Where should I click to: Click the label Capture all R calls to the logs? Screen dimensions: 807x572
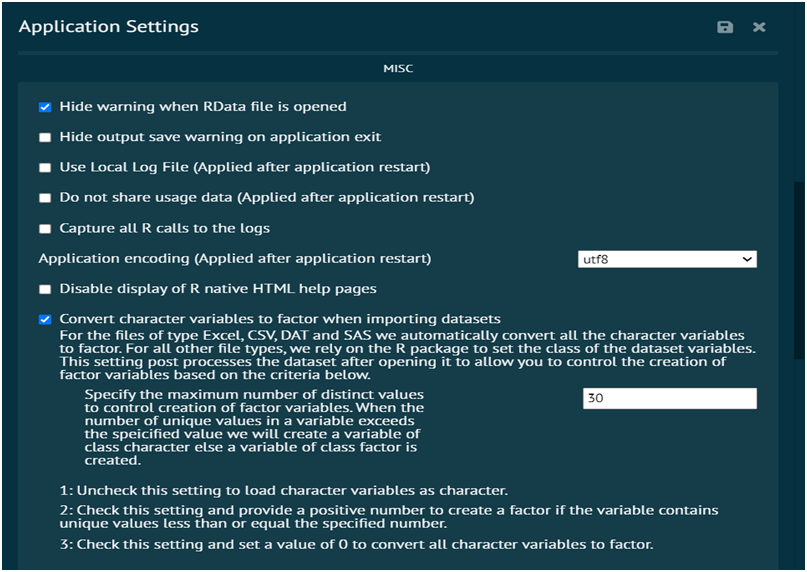pyautogui.click(x=165, y=228)
